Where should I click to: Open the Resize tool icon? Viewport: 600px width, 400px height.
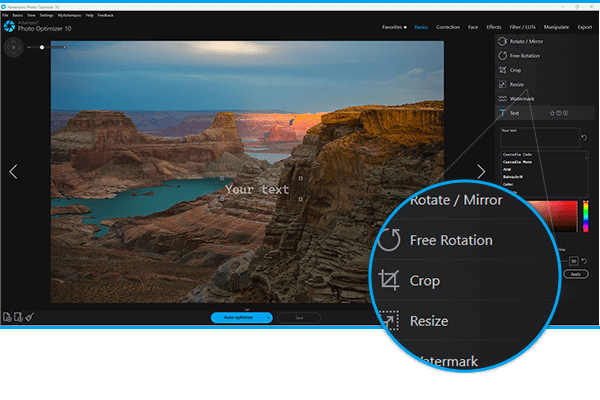click(502, 84)
